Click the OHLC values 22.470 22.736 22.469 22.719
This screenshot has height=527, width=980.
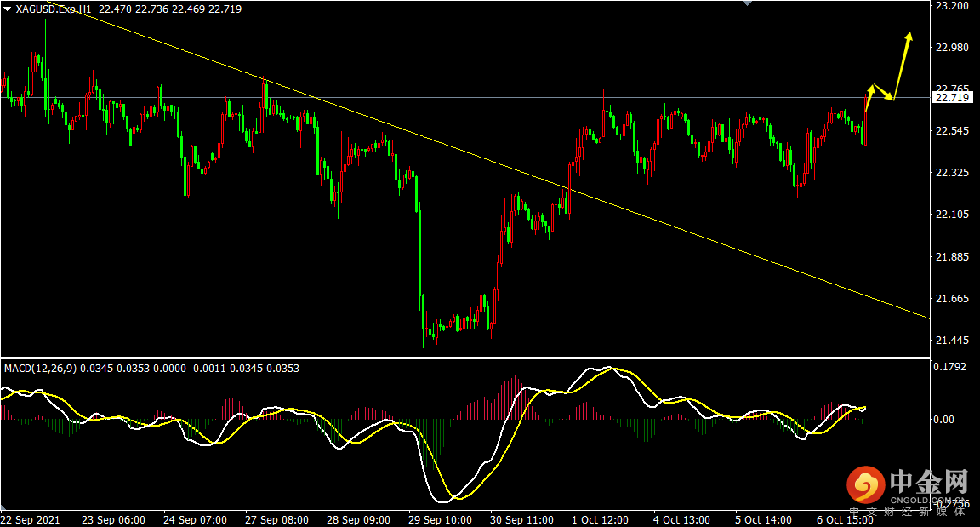click(170, 9)
